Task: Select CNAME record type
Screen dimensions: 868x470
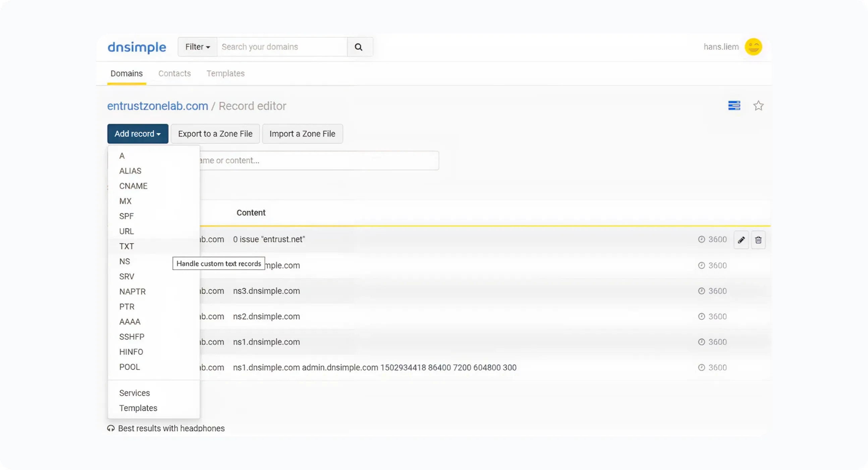Action: coord(133,186)
